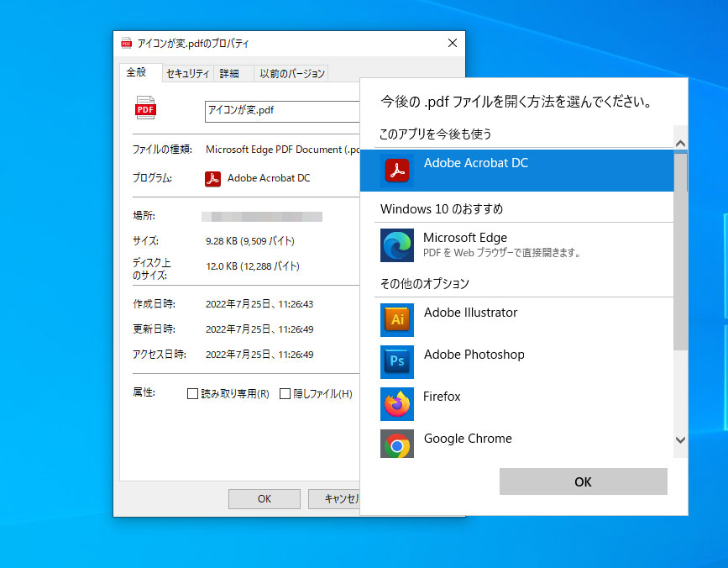Click the 更新日時 date value

click(x=259, y=329)
